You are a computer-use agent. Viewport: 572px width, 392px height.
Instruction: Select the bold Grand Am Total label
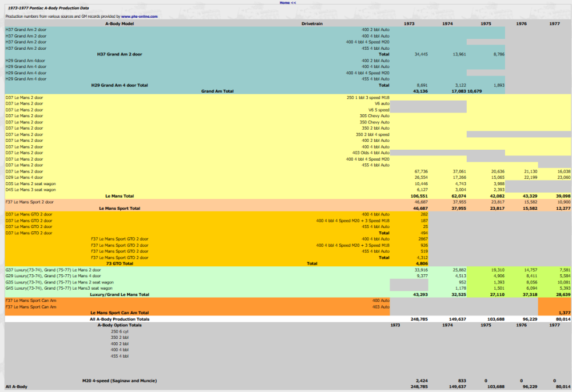[x=217, y=91]
